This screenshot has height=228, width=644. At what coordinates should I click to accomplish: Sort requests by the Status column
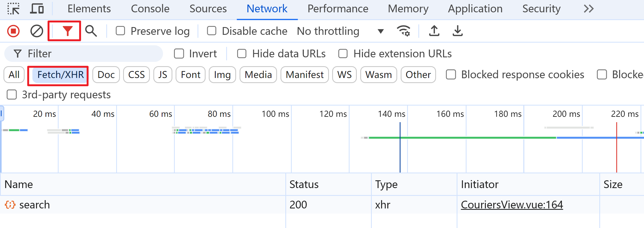coord(304,185)
